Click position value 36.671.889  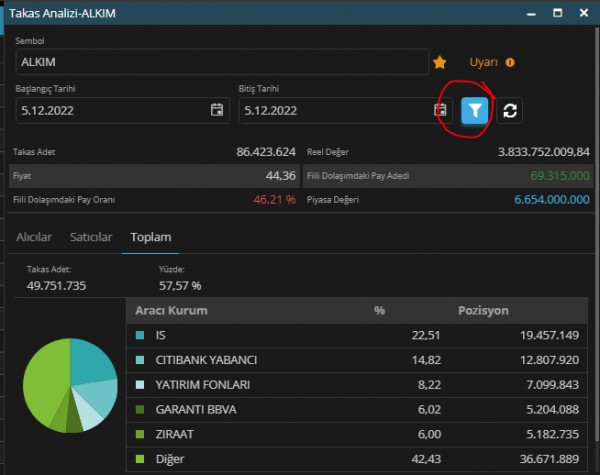coord(549,459)
